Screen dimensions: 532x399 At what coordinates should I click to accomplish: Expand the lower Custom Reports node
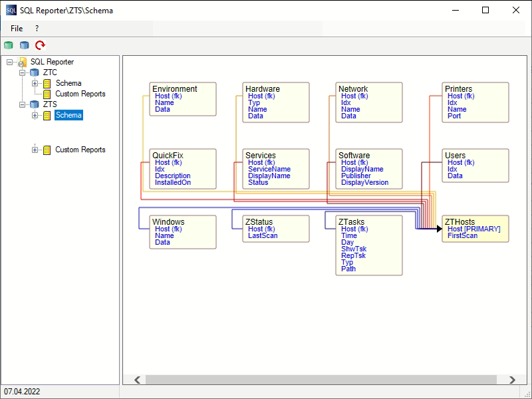pos(35,150)
